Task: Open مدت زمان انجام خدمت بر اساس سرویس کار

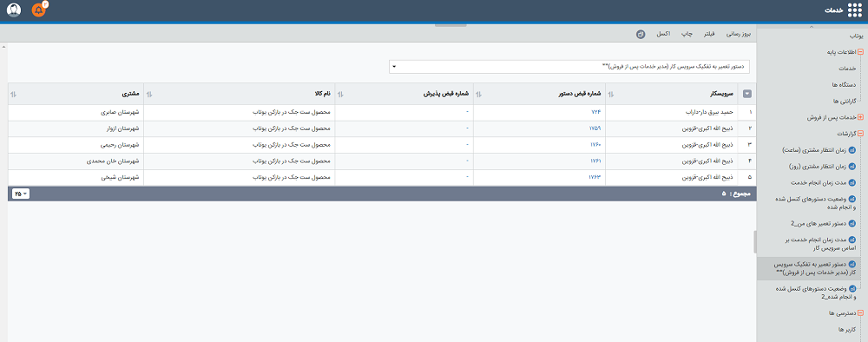Action: coord(821,244)
